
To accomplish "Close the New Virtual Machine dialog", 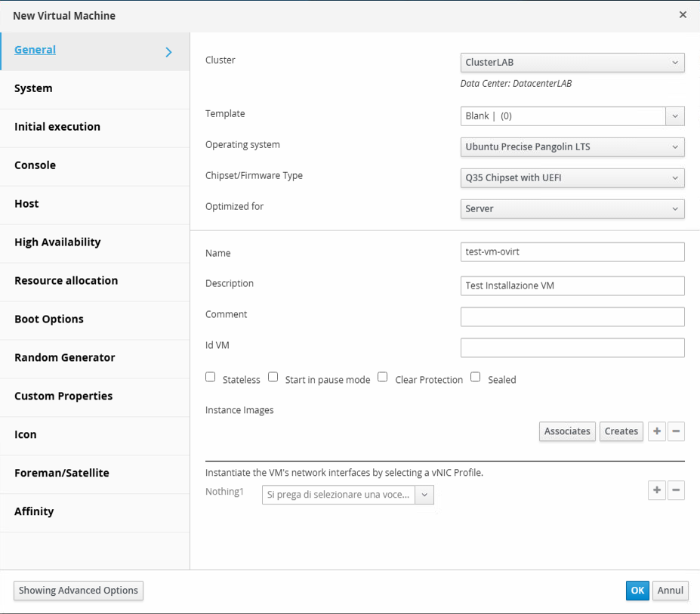I will pos(683,15).
